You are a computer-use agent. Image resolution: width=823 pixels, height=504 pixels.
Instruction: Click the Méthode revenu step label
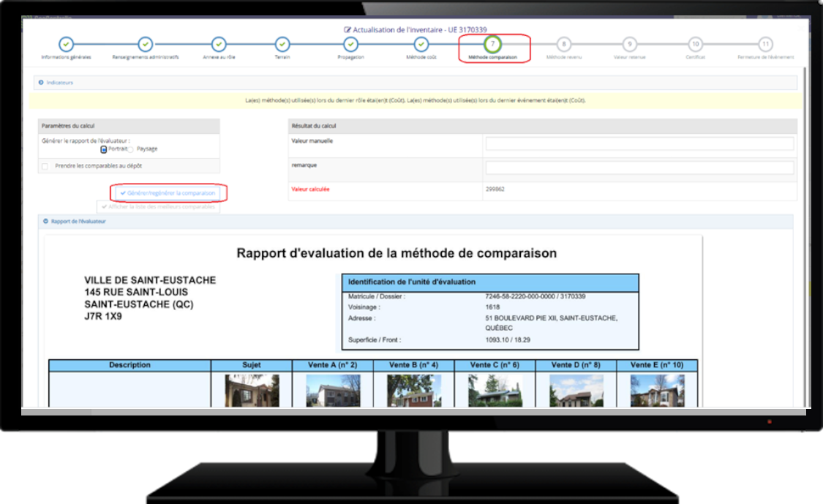(564, 57)
